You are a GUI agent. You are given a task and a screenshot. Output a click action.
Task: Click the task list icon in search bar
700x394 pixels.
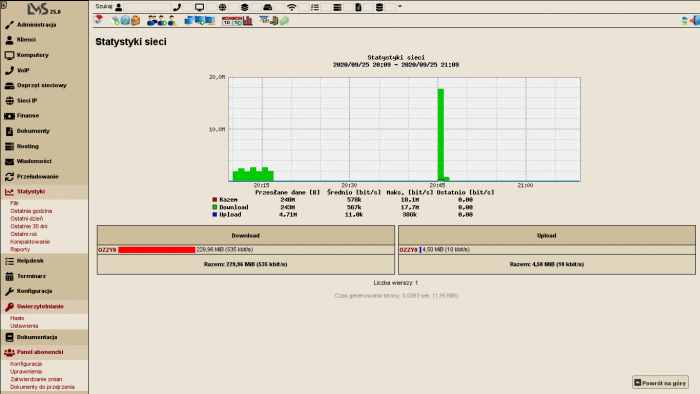click(x=315, y=7)
